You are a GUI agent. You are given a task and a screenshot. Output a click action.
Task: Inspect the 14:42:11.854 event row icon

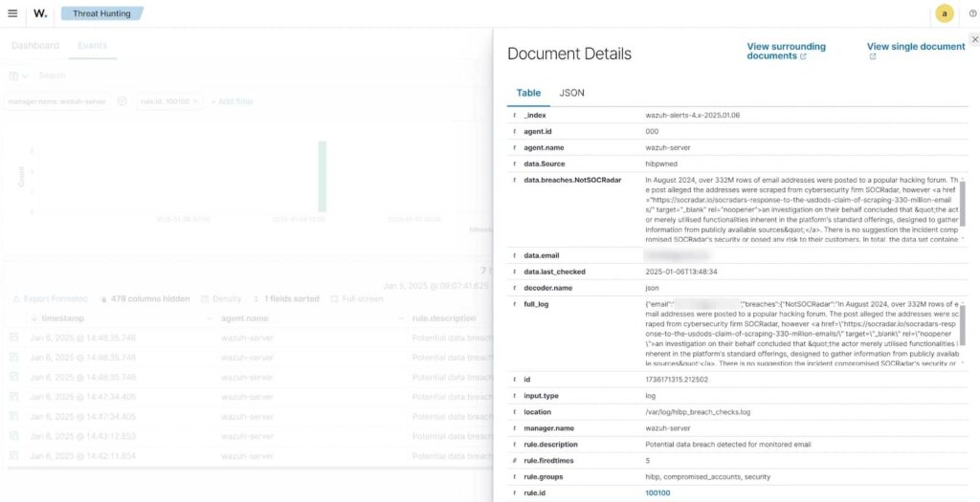[x=13, y=456]
